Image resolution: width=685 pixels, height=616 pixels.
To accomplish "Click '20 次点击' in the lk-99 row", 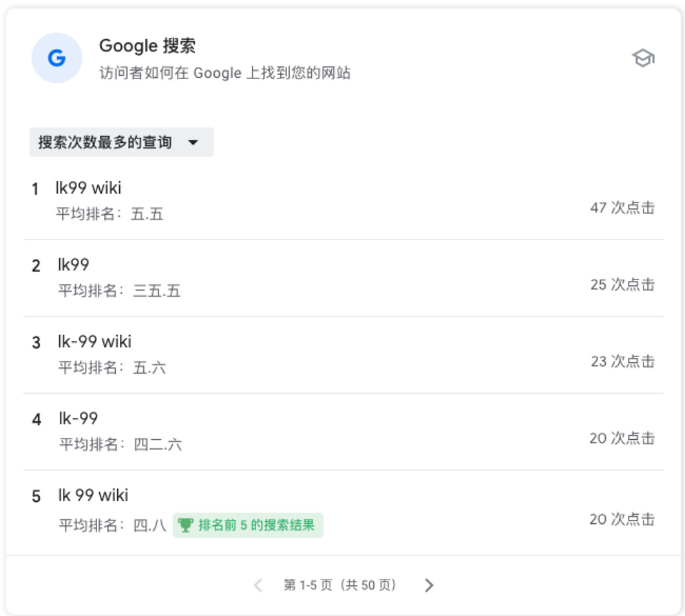I will (x=622, y=438).
